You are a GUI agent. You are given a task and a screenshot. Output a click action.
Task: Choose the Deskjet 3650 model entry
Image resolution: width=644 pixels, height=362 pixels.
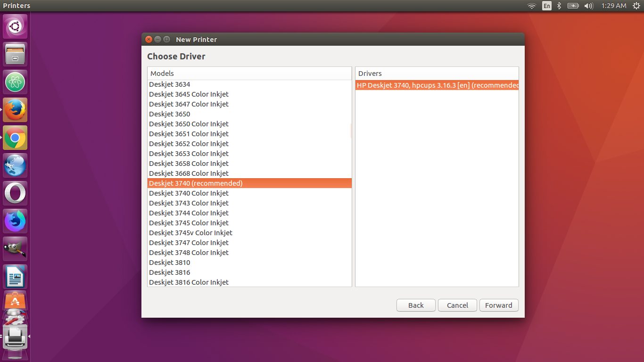click(x=170, y=114)
